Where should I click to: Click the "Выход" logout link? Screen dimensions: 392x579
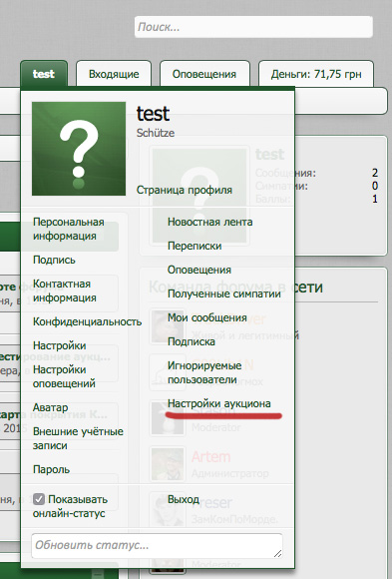(x=184, y=499)
